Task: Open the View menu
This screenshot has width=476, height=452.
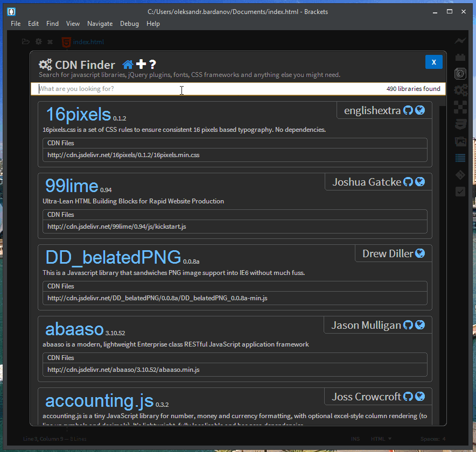Action: (73, 24)
